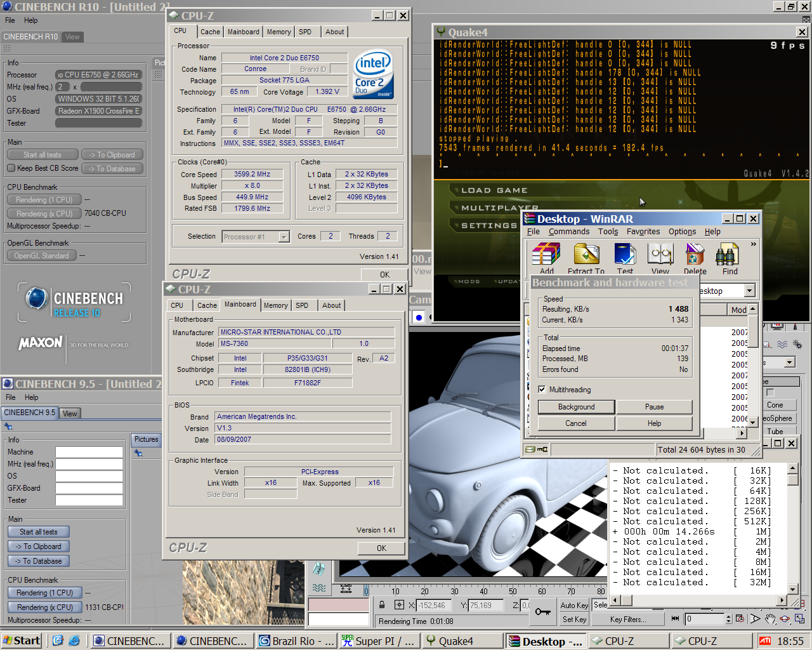812x650 pixels.
Task: Switch to Cache tab in upper CPU-Z
Action: tap(210, 32)
